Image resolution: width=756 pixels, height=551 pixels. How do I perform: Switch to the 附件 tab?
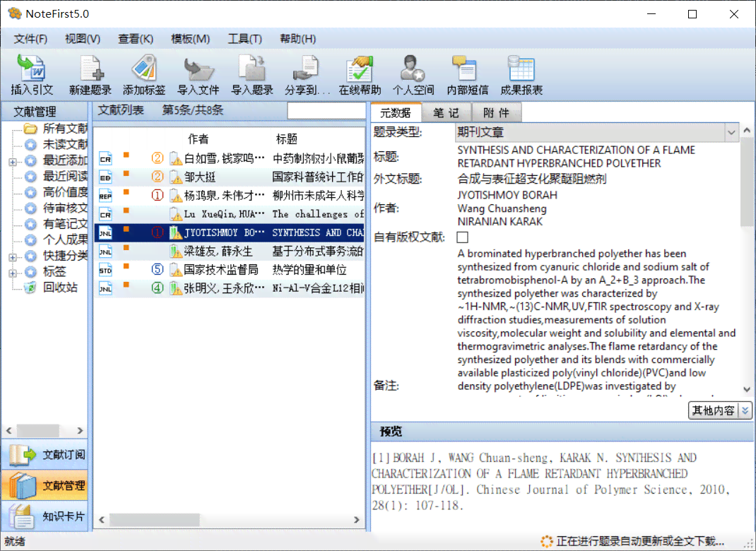tap(497, 113)
